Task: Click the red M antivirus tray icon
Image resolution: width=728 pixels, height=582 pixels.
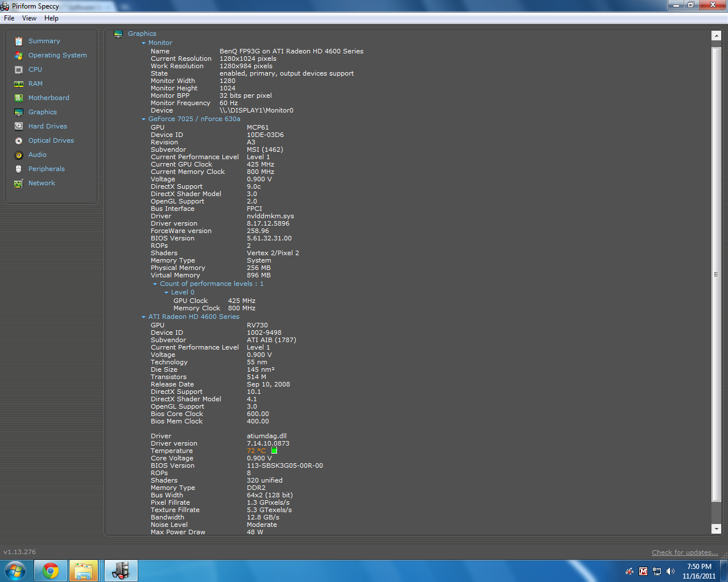Action: pos(643,571)
